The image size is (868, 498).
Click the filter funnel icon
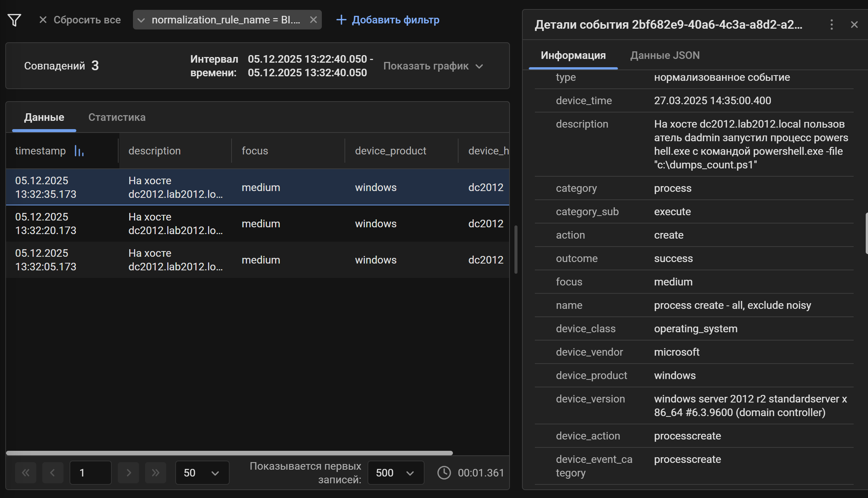[15, 20]
